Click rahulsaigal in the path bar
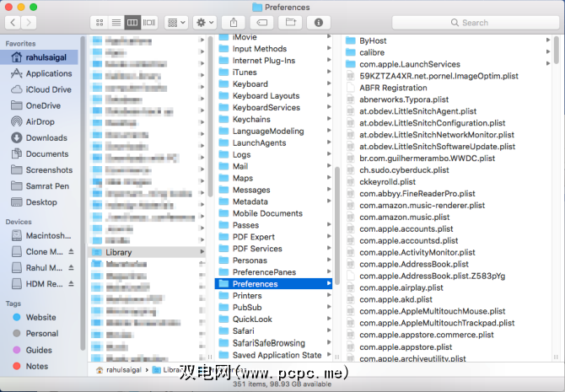Screen dimensions: 565x392 119,370
